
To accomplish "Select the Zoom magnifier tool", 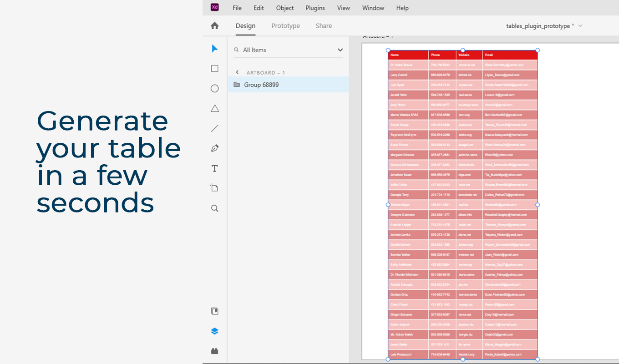I will click(x=215, y=208).
